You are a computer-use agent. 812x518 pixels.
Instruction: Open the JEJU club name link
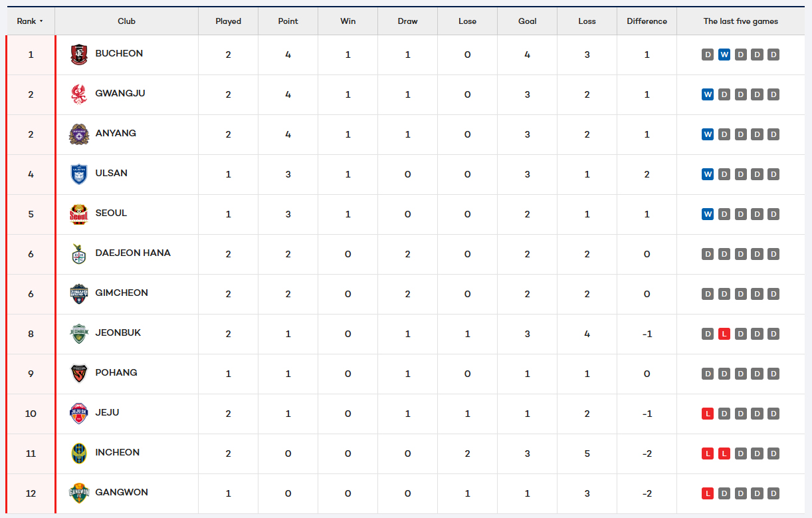107,412
